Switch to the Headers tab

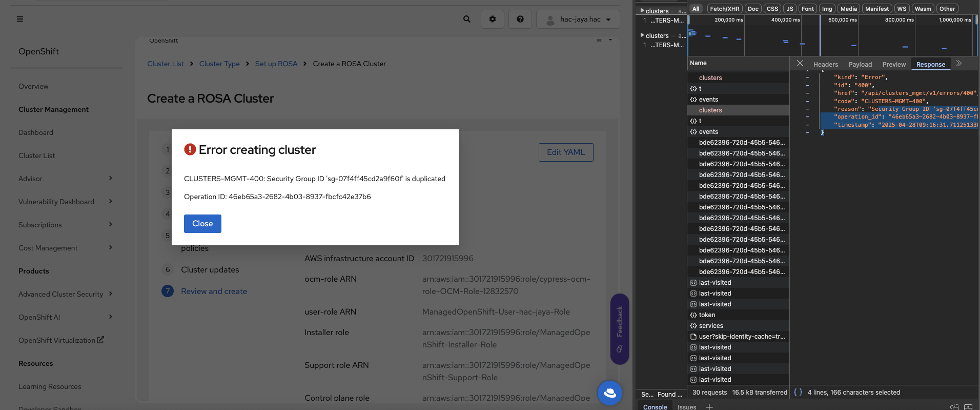point(826,64)
